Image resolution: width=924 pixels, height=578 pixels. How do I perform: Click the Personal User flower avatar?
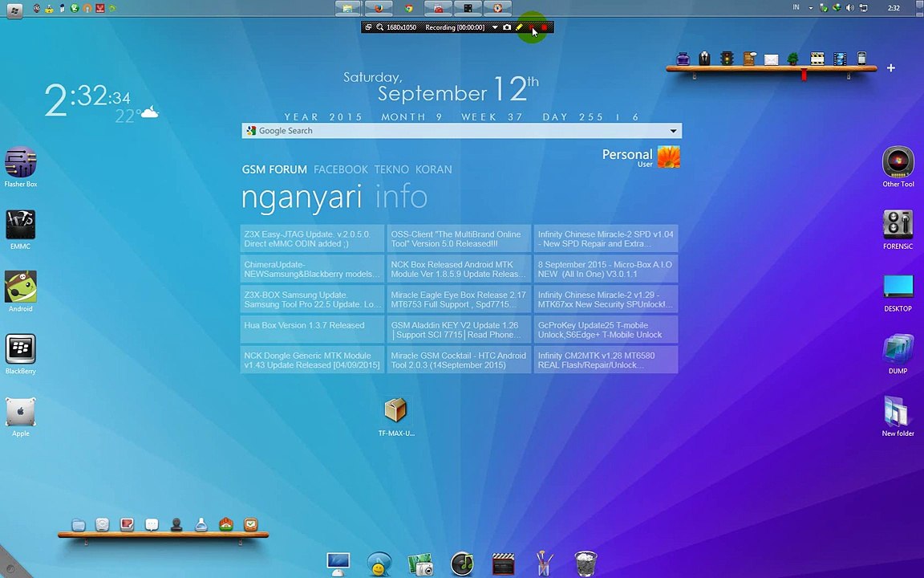pos(669,157)
